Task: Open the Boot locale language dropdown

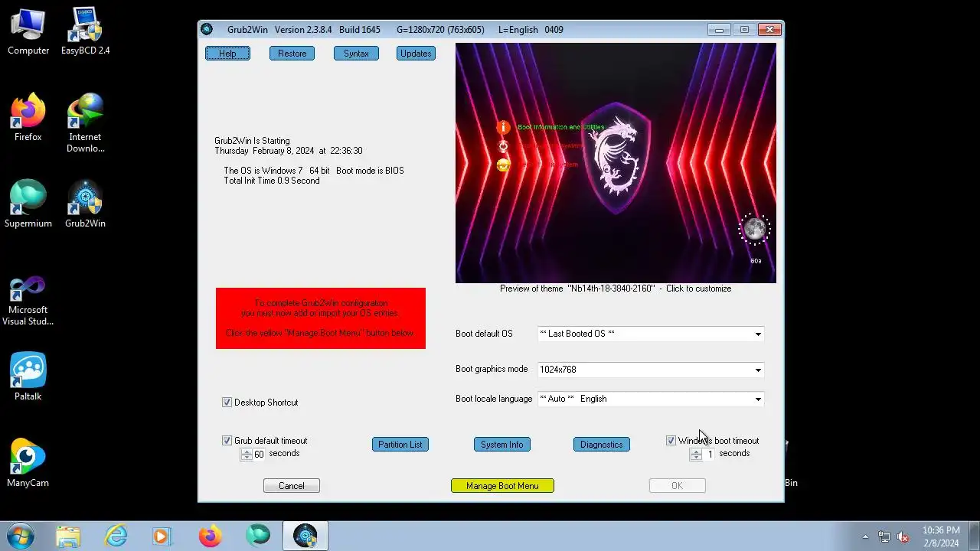Action: (651, 399)
